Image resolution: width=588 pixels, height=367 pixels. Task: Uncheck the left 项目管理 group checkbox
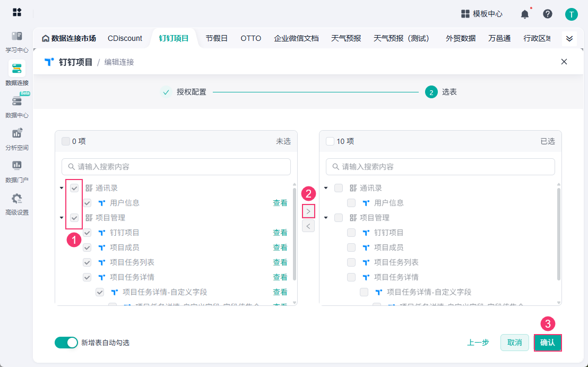(74, 218)
